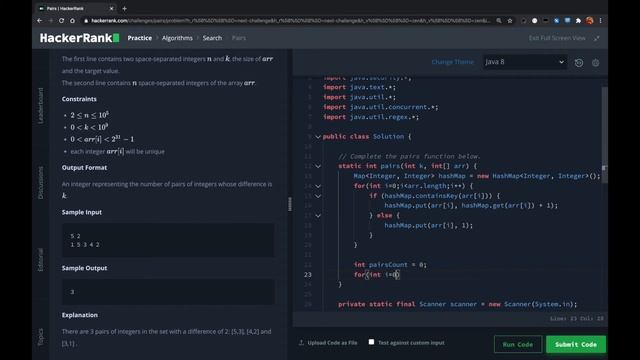Reload the page with the refresh icon
The width and height of the screenshot is (640, 360).
point(61,20)
